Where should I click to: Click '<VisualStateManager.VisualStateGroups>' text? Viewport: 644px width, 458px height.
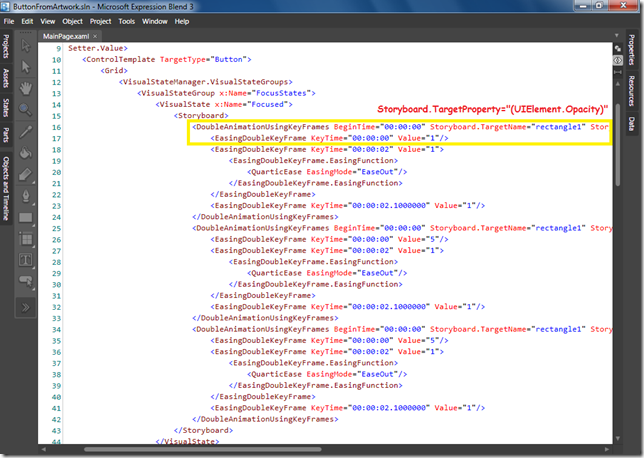click(x=206, y=82)
